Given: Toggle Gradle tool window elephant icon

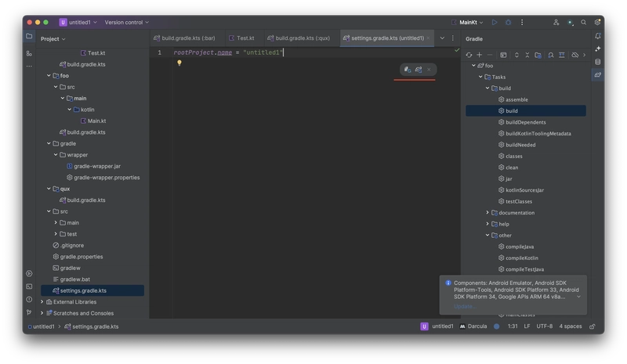Looking at the screenshot, I should coord(598,74).
